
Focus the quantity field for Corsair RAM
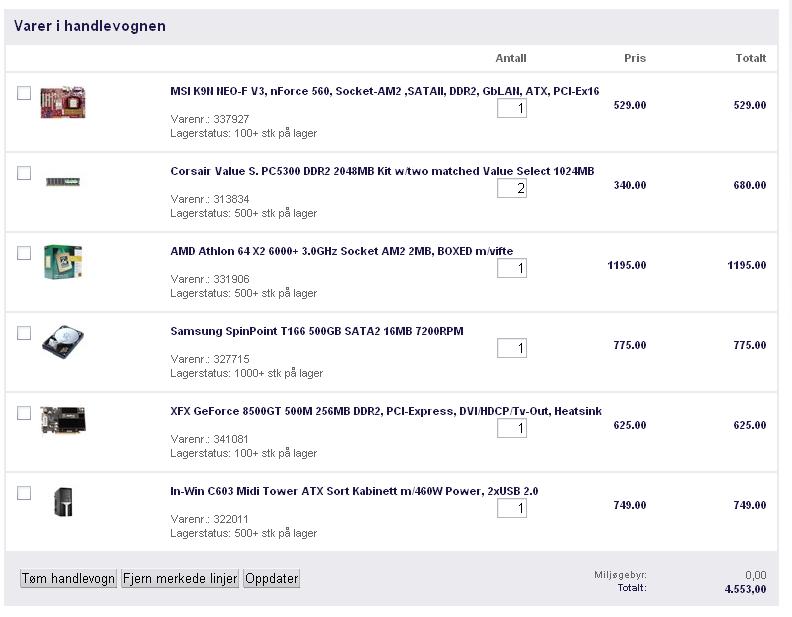point(512,188)
